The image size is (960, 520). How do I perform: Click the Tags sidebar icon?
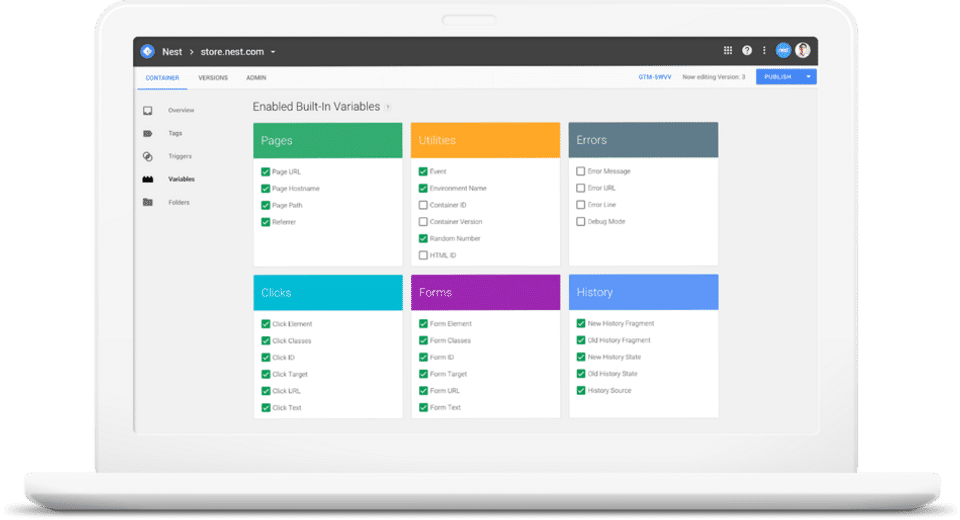(x=148, y=134)
